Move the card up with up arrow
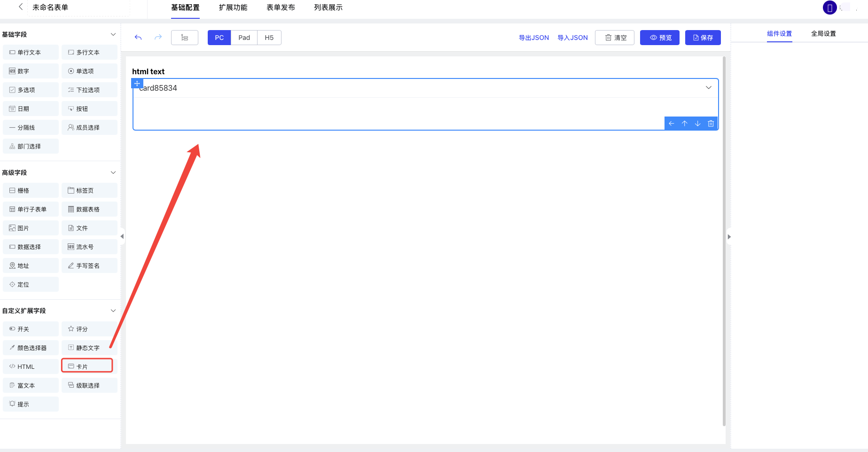Screen dimensions: 868x452 pyautogui.click(x=684, y=124)
